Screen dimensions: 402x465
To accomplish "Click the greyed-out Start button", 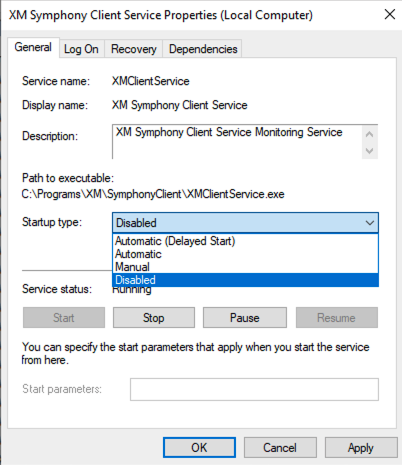I will pyautogui.click(x=64, y=318).
